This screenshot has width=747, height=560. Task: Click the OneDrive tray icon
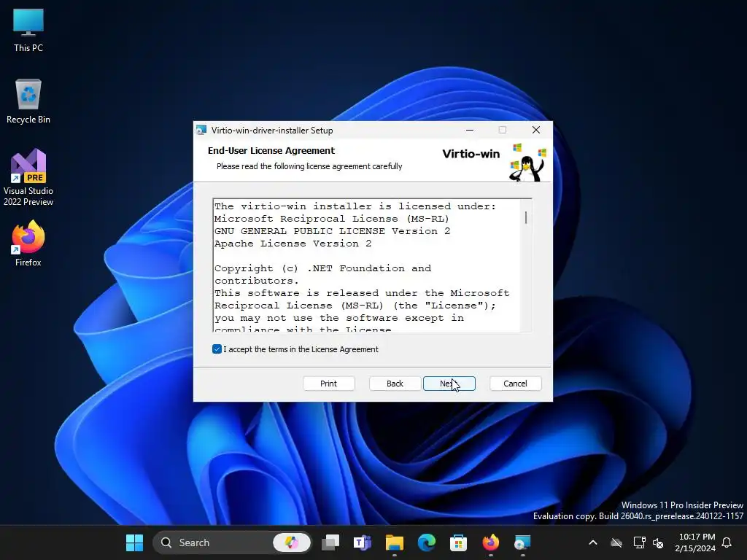pyautogui.click(x=616, y=542)
